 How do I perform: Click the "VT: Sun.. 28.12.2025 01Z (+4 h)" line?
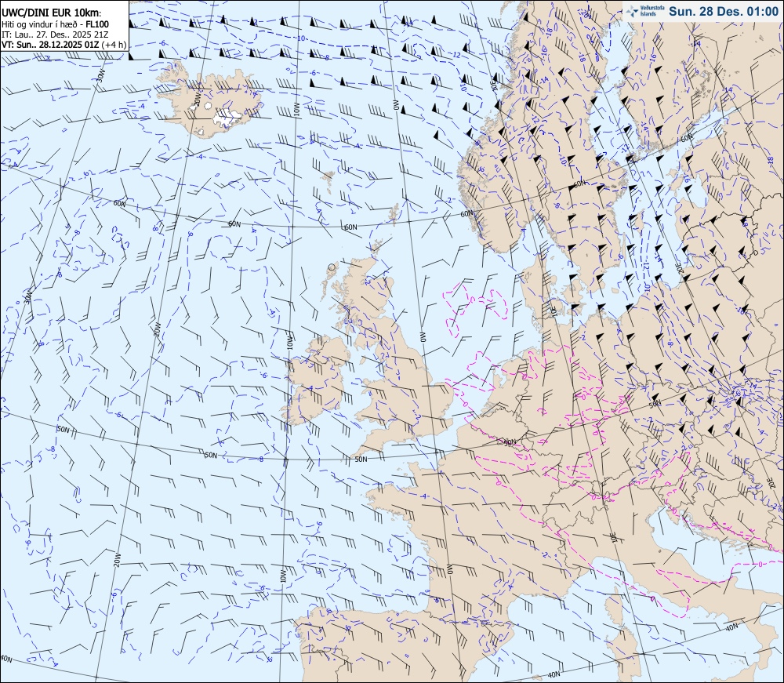pos(64,44)
